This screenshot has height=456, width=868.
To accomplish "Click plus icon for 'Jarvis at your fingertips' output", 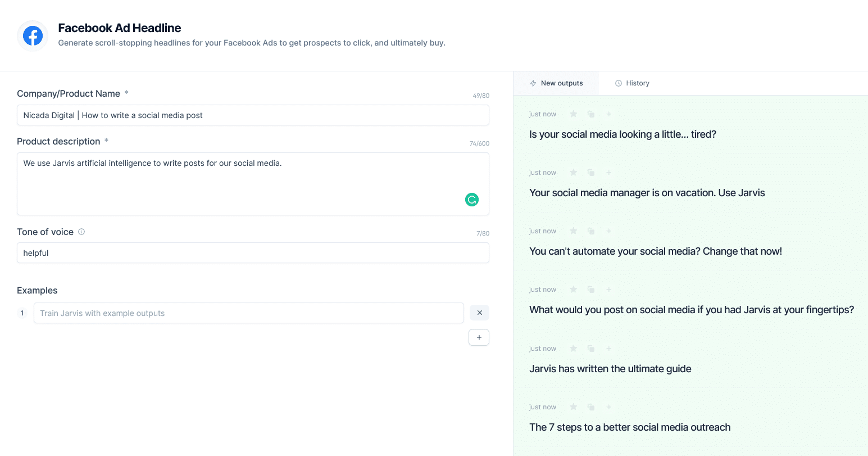I will coord(609,290).
